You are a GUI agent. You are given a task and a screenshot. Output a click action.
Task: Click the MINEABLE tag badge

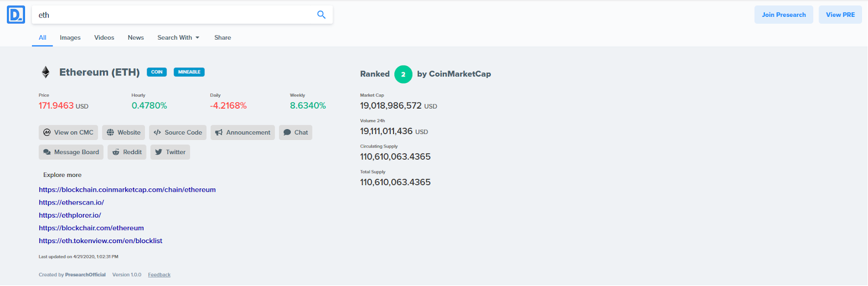189,72
